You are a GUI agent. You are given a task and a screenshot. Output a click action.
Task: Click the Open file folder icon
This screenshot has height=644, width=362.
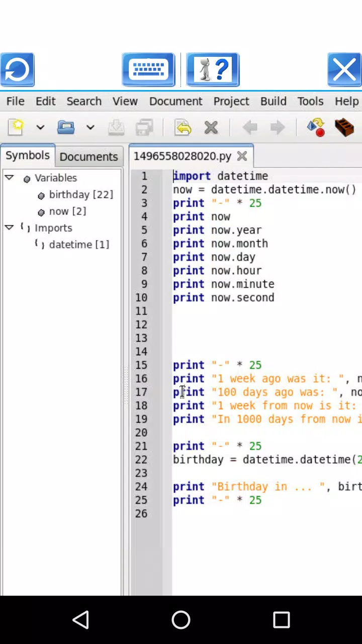pyautogui.click(x=66, y=127)
